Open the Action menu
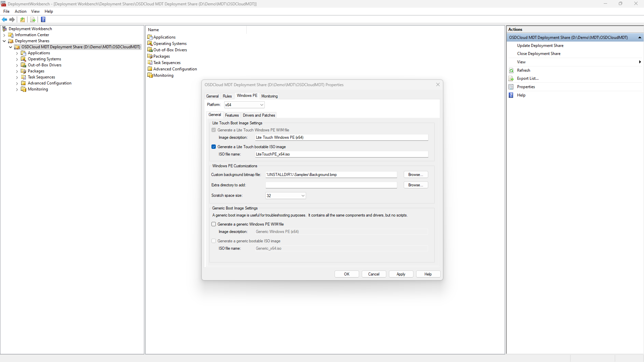 tap(20, 11)
